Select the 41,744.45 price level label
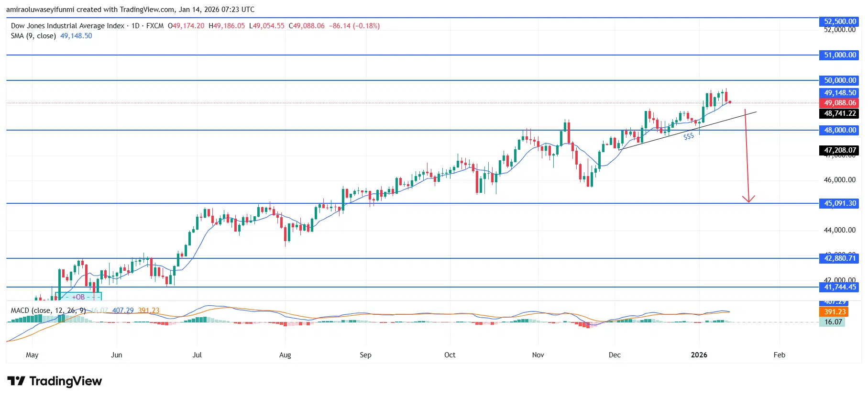The height and width of the screenshot is (399, 868). (x=840, y=287)
